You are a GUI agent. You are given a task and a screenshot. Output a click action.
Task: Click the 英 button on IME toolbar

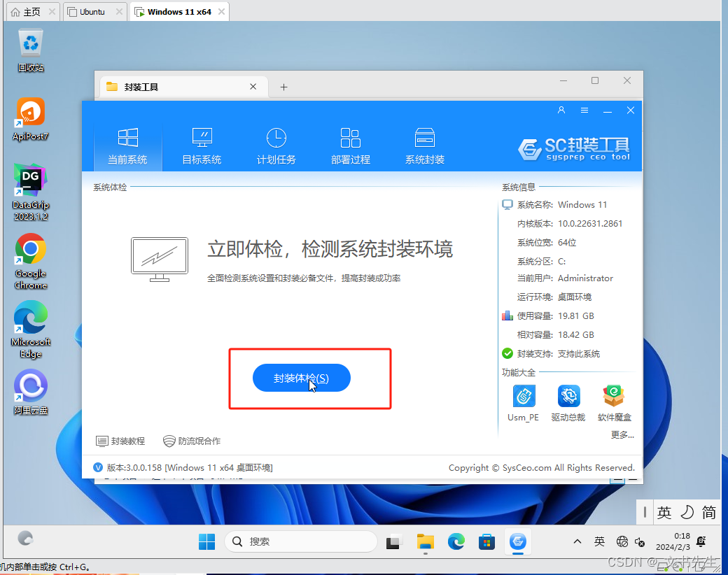[664, 513]
